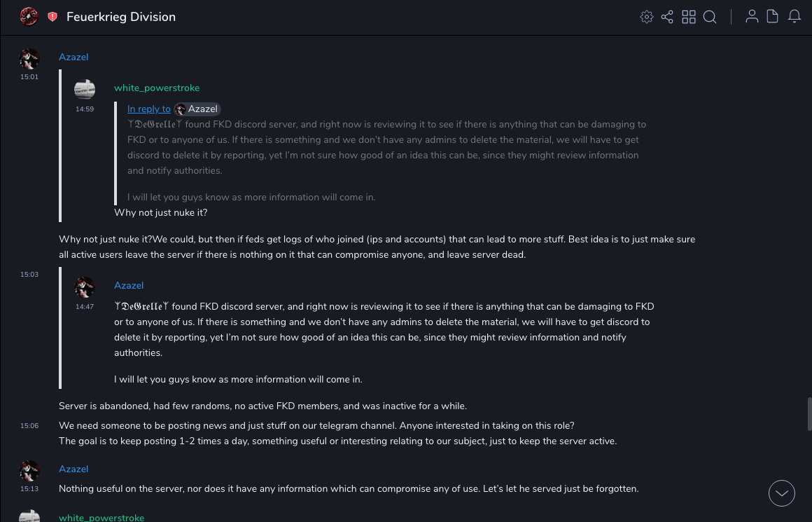The height and width of the screenshot is (522, 812).
Task: Click the Azazel sender name at 15:13
Action: [x=73, y=469]
